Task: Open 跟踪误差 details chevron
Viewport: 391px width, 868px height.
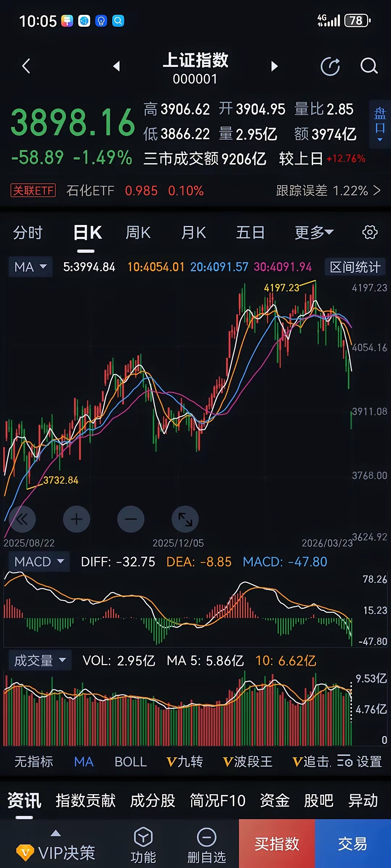Action: pyautogui.click(x=377, y=190)
